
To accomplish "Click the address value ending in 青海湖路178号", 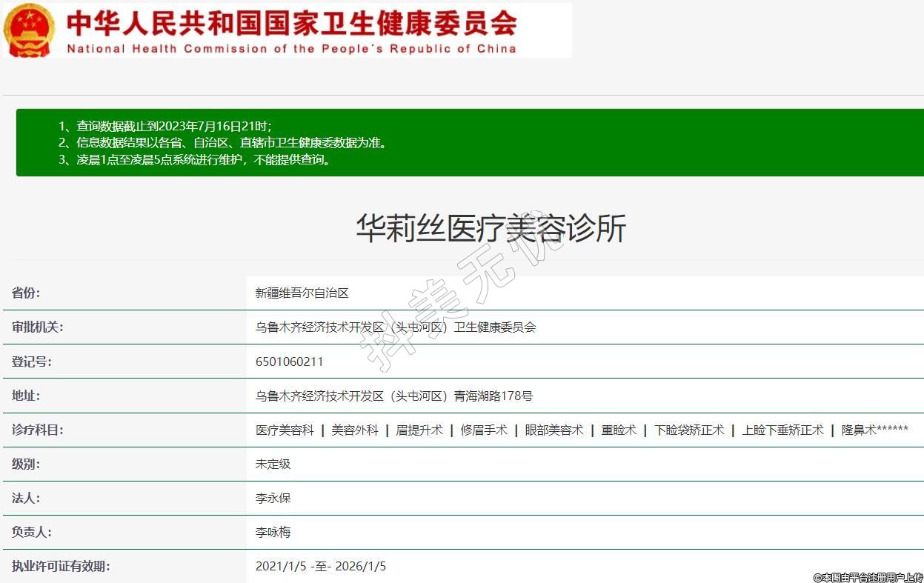I will (x=393, y=396).
